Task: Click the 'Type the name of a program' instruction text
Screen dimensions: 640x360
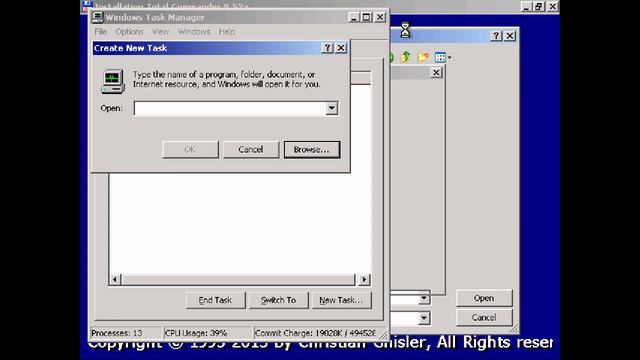Action: pos(227,79)
